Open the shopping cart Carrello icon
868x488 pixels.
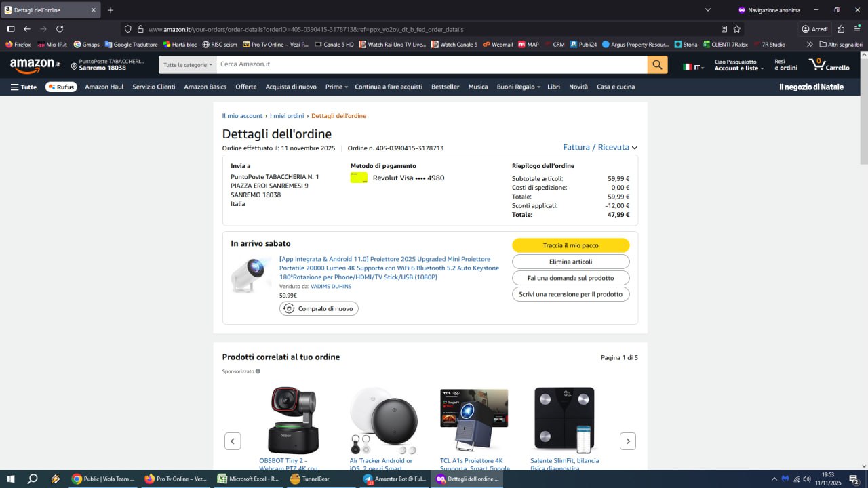[829, 64]
